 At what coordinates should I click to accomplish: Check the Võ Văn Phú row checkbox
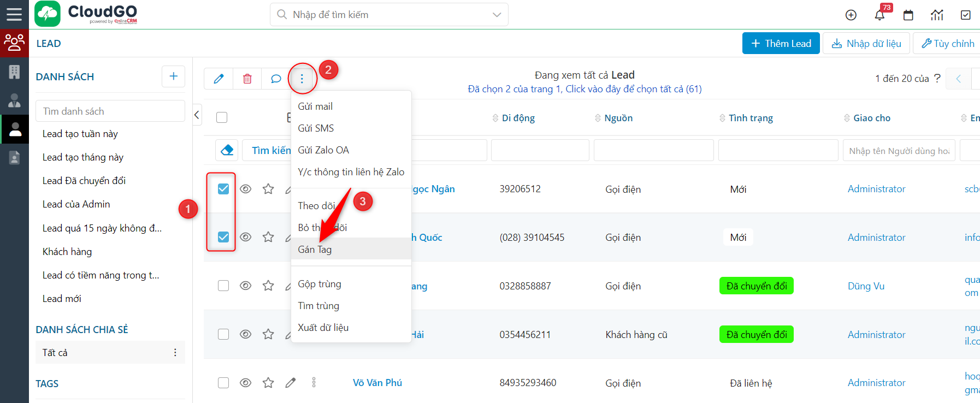pos(223,383)
